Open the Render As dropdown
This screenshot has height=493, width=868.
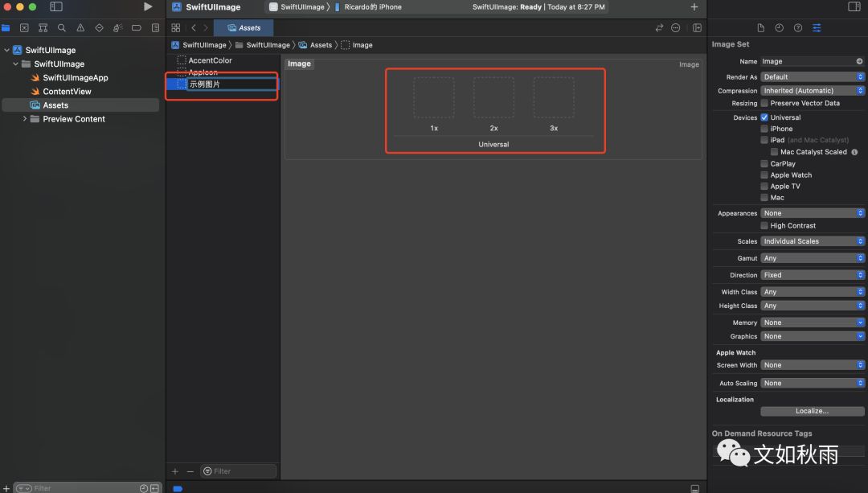(x=812, y=77)
